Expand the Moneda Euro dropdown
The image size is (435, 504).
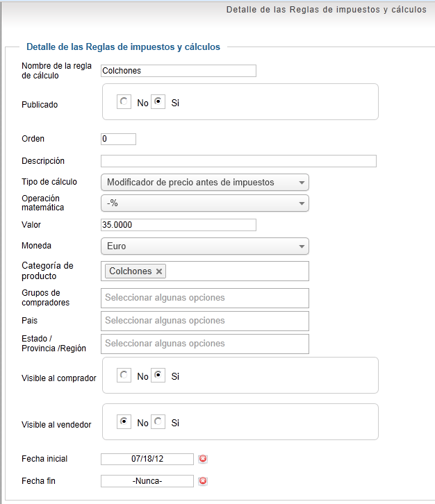(205, 246)
